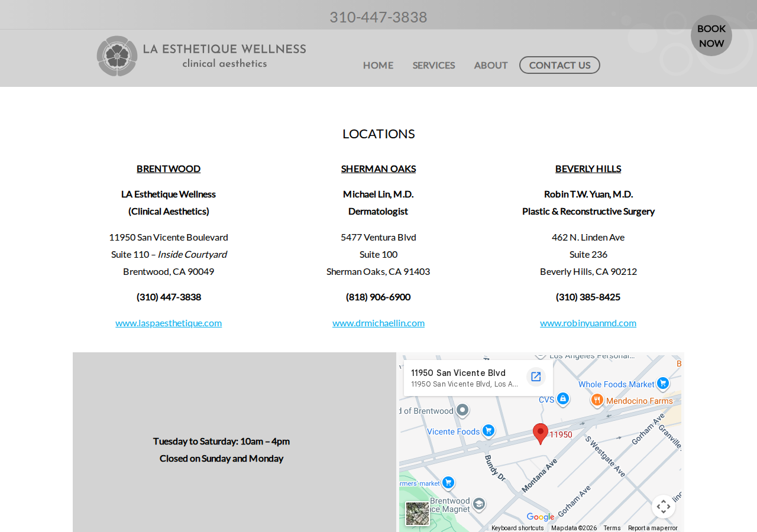This screenshot has height=532, width=757.
Task: Click the LOCATIONS heading
Action: [x=378, y=134]
